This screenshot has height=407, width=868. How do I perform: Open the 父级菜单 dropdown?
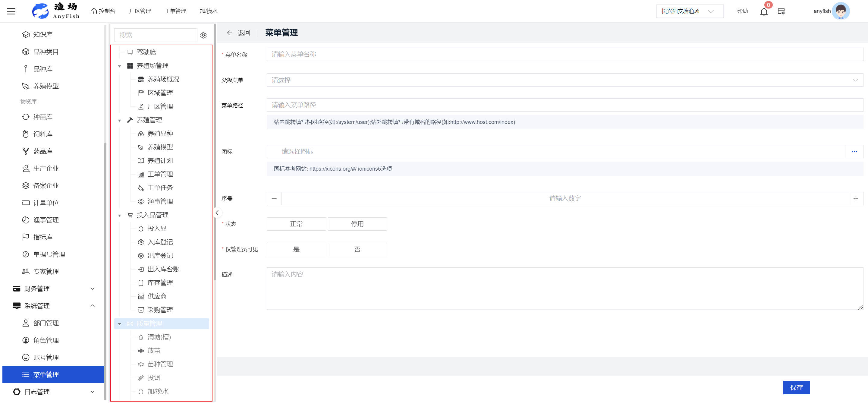pos(565,80)
